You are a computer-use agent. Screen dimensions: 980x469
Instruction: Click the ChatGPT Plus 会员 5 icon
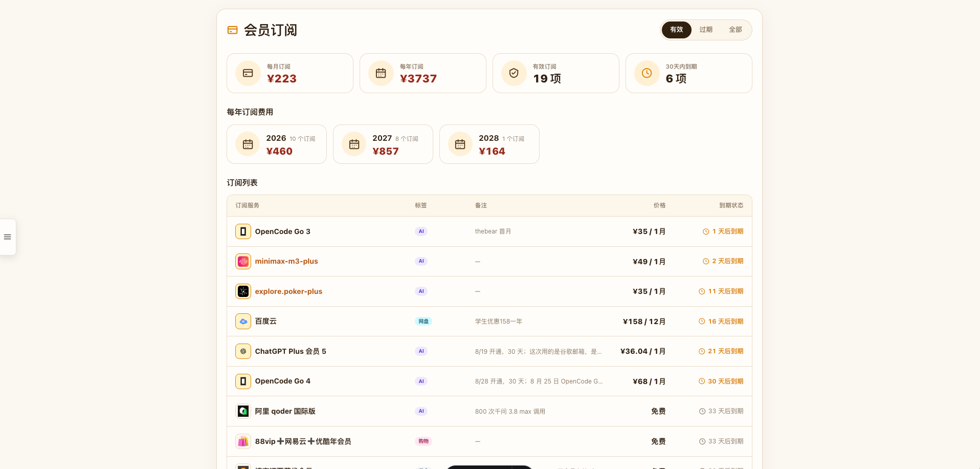click(x=243, y=351)
